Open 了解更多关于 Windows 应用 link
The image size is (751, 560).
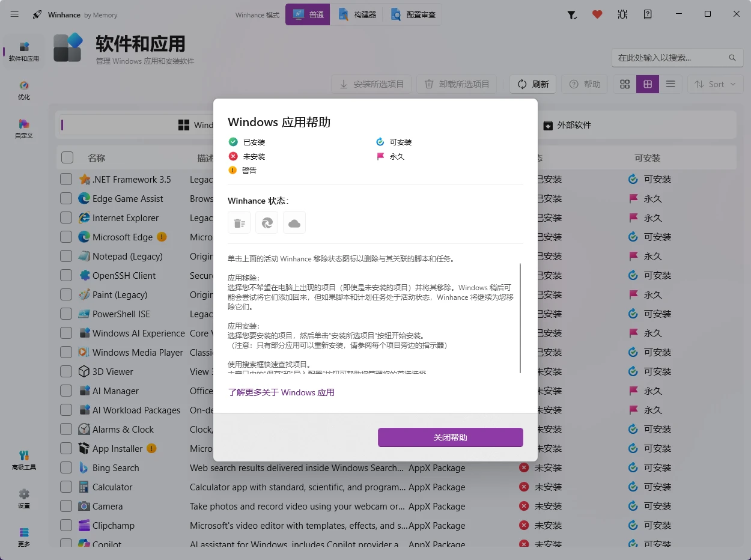click(281, 392)
